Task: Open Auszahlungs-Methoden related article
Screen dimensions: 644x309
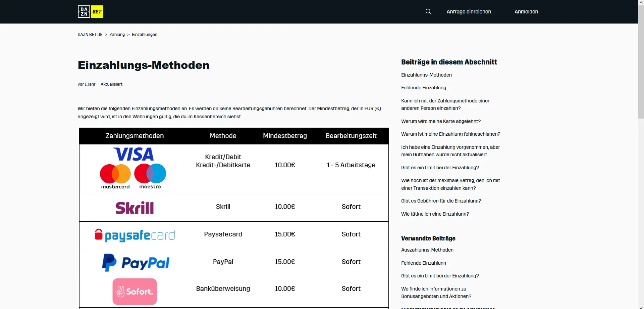Action: [427, 250]
